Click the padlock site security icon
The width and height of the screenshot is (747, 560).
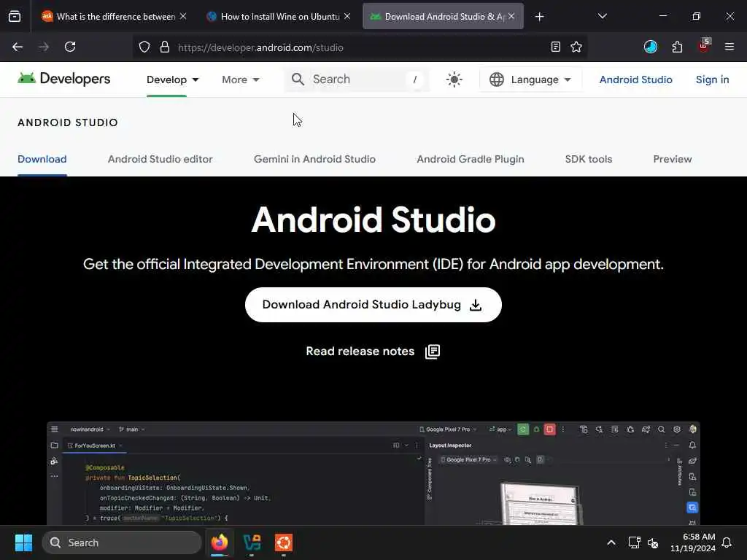click(x=165, y=47)
